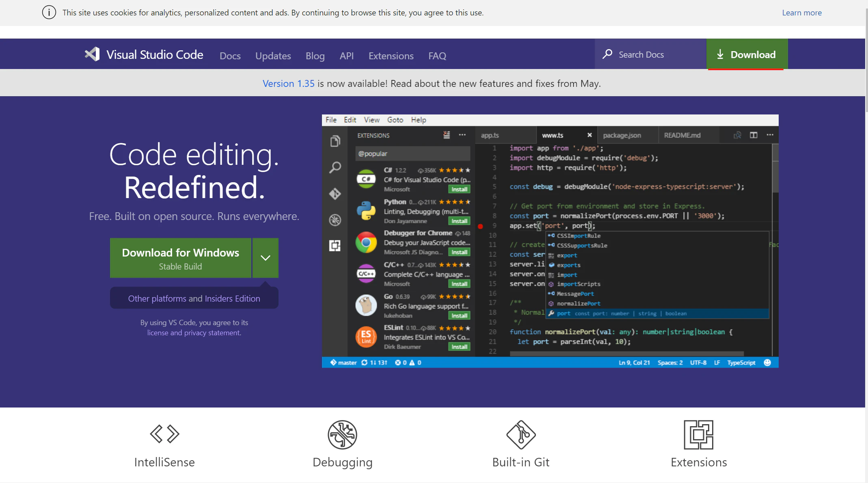Screen dimensions: 868x483
Task: Open Other platforms and Insiders Edition
Action: point(194,298)
